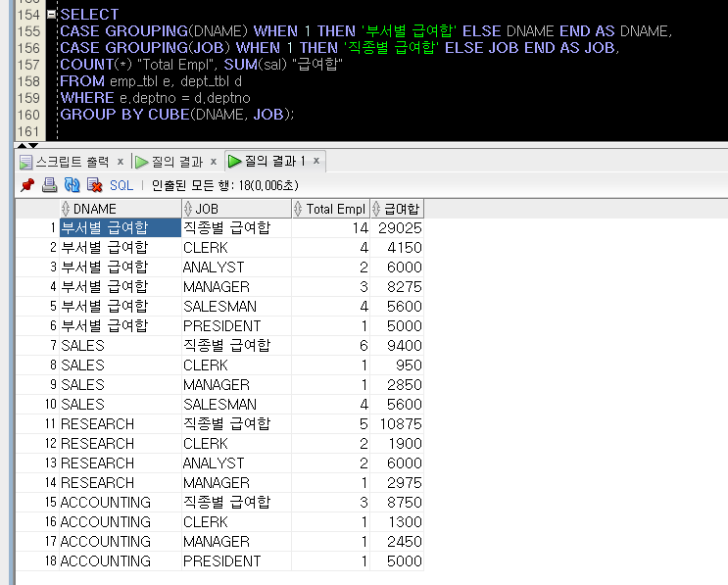Select the ANALYST cell in row 3
This screenshot has width=728, height=585.
(x=237, y=268)
